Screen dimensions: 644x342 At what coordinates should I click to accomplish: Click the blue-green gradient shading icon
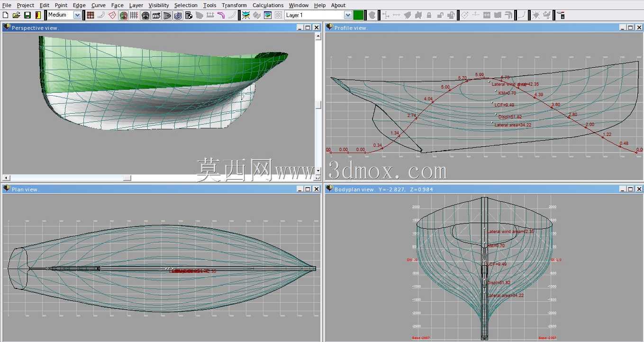267,15
